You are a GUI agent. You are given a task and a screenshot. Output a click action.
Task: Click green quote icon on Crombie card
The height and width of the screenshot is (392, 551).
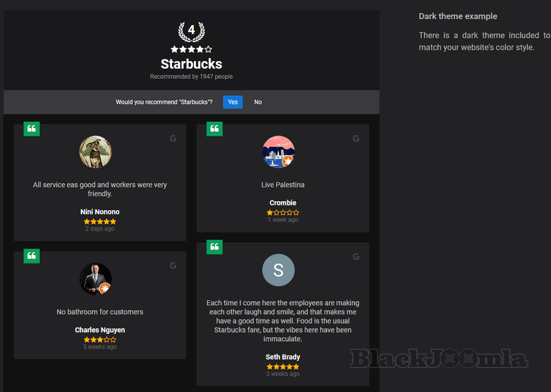(x=214, y=129)
